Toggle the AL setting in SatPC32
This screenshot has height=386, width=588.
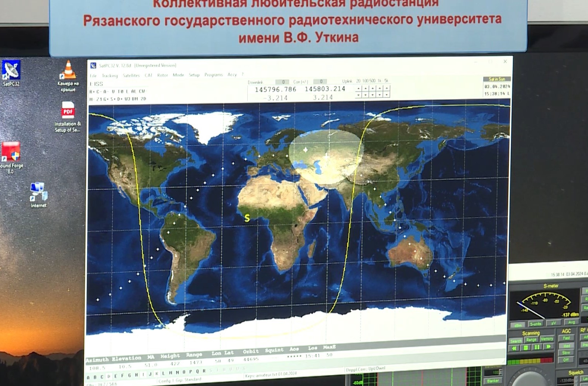134,91
